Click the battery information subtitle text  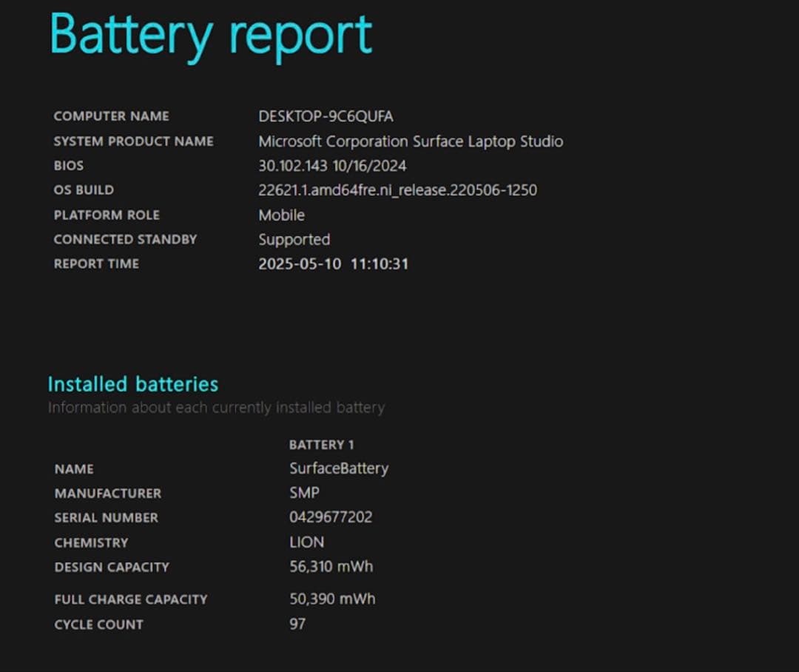click(x=216, y=408)
